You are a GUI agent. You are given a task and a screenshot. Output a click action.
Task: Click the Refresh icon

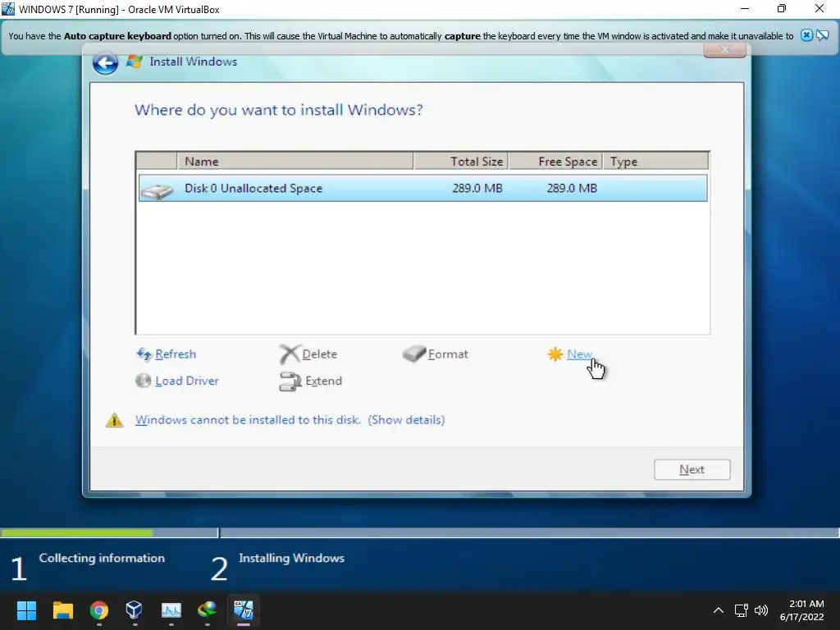144,354
